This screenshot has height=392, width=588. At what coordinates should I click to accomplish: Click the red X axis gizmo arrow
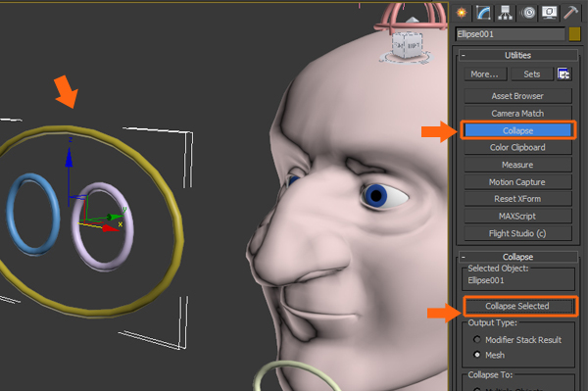pyautogui.click(x=111, y=228)
